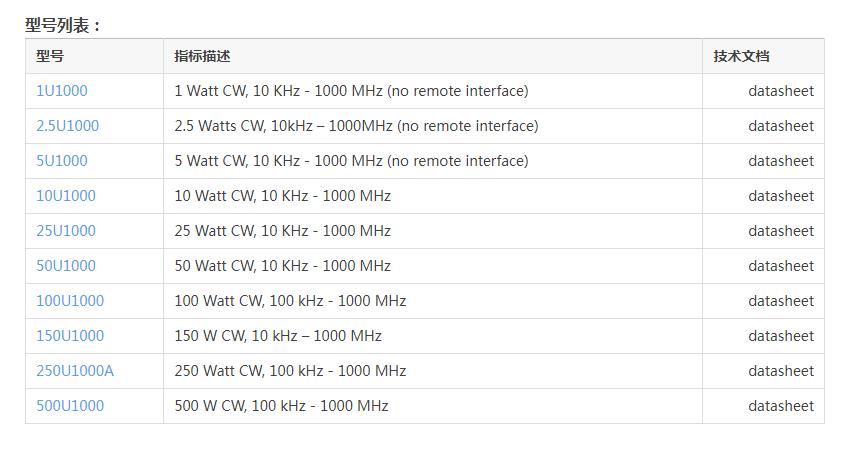The height and width of the screenshot is (466, 851).
Task: Select the 25U1000 model link
Action: [66, 231]
